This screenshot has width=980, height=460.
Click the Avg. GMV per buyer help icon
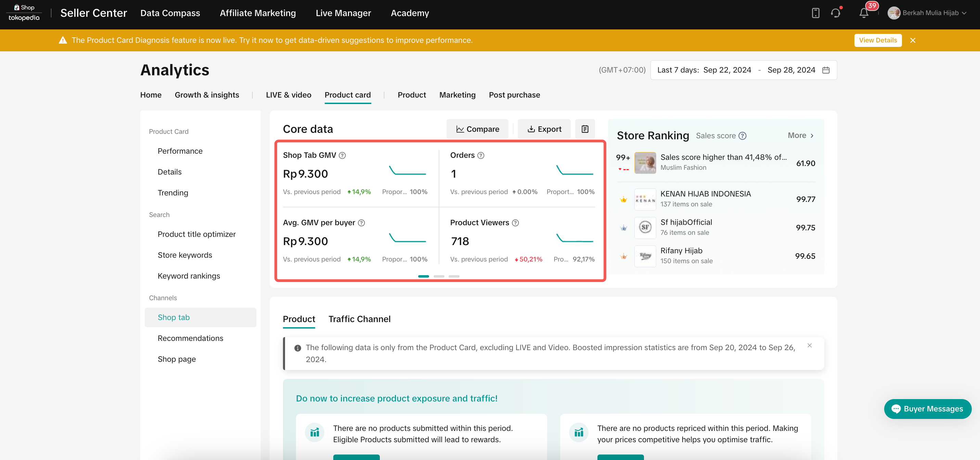pyautogui.click(x=361, y=223)
